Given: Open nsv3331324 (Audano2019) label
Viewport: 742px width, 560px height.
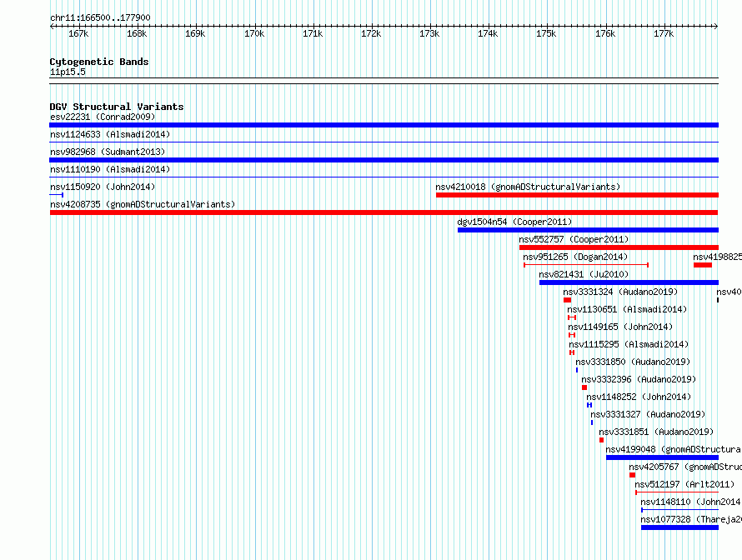Looking at the screenshot, I should tap(620, 292).
